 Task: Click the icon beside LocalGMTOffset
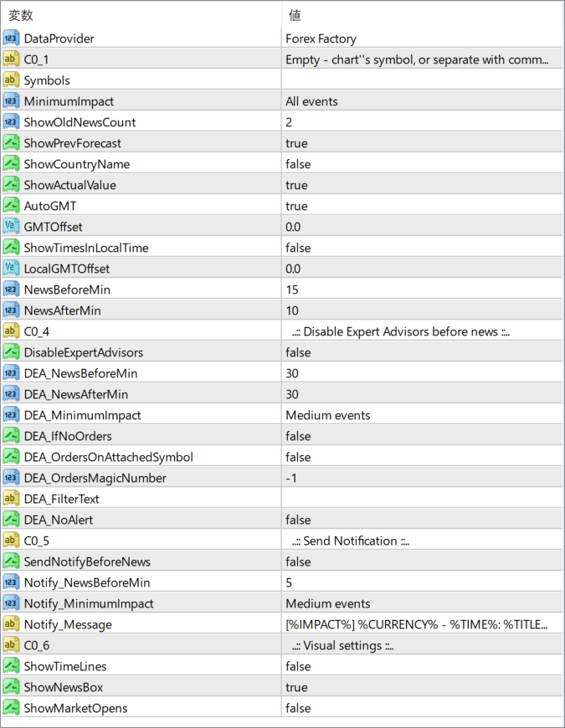(11, 269)
